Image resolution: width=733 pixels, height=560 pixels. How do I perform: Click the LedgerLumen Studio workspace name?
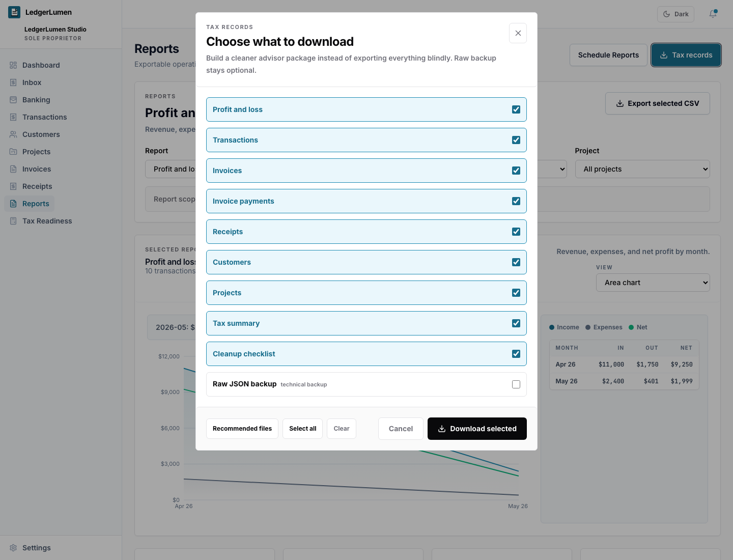(x=55, y=30)
